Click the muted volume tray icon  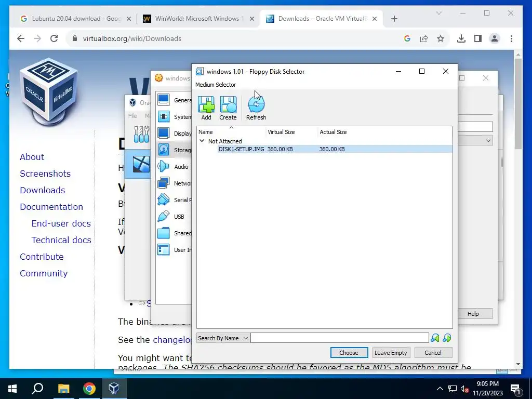(464, 389)
